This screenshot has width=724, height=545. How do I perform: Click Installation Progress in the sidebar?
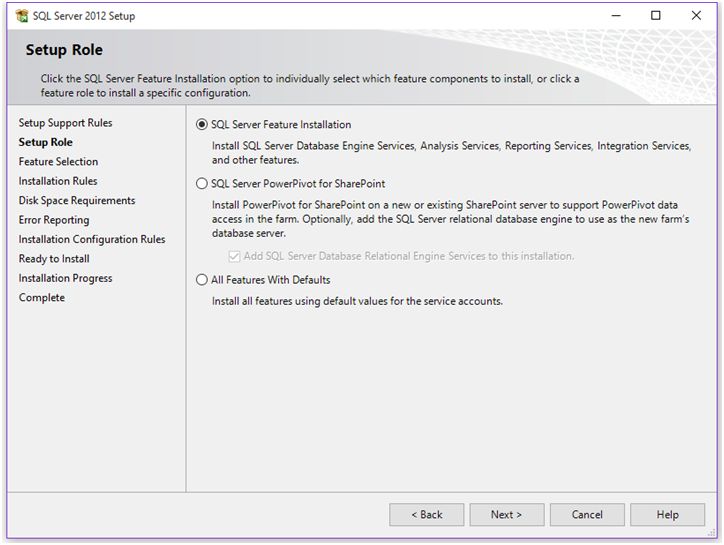[x=65, y=278]
